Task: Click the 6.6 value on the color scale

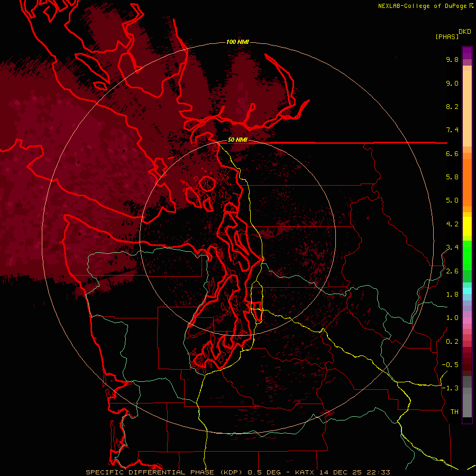Action: pos(452,153)
